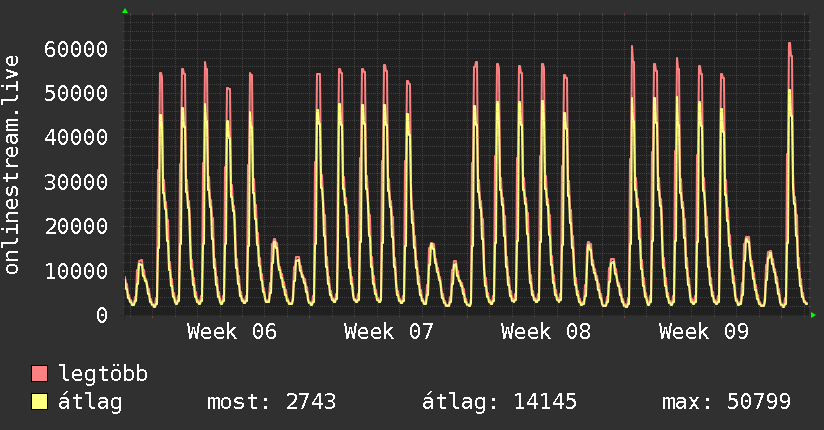Click the pink legtöbb legend swatch
824x430 pixels.
(x=39, y=373)
